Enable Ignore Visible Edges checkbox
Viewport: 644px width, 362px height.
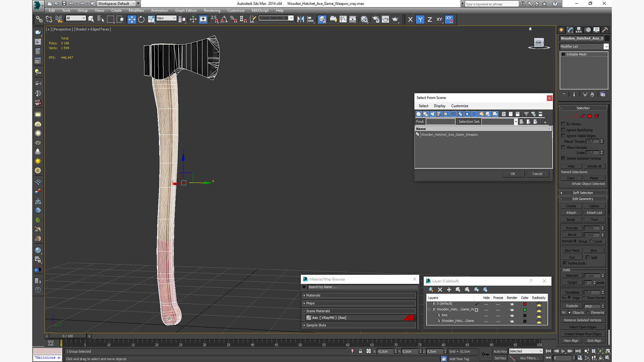click(563, 136)
